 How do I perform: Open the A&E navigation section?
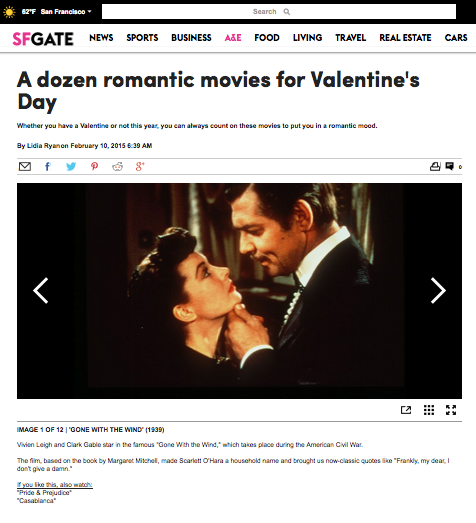tap(233, 38)
